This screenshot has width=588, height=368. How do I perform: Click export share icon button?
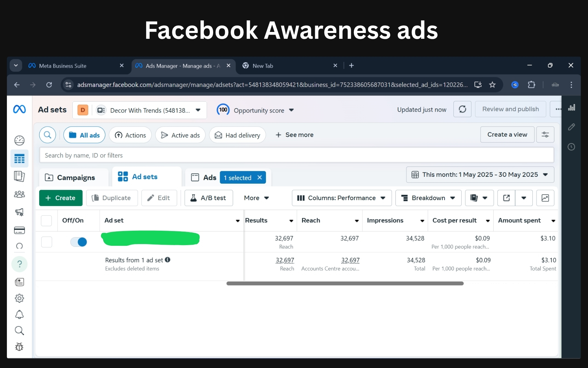click(506, 198)
